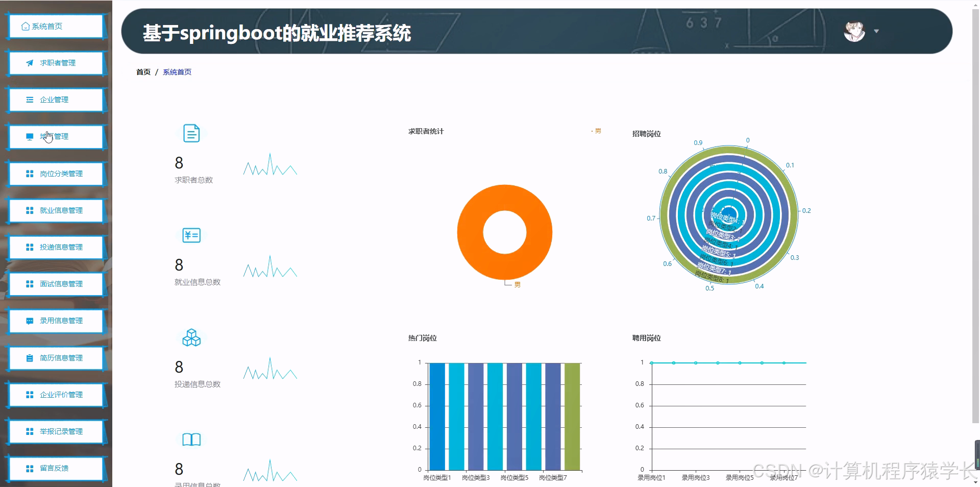Click the outer green ring of 招聘岗位 chart
Image resolution: width=980 pixels, height=487 pixels.
click(665, 214)
